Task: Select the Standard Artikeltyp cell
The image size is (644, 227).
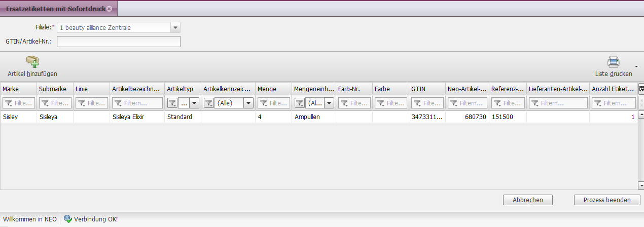Action: [x=183, y=117]
